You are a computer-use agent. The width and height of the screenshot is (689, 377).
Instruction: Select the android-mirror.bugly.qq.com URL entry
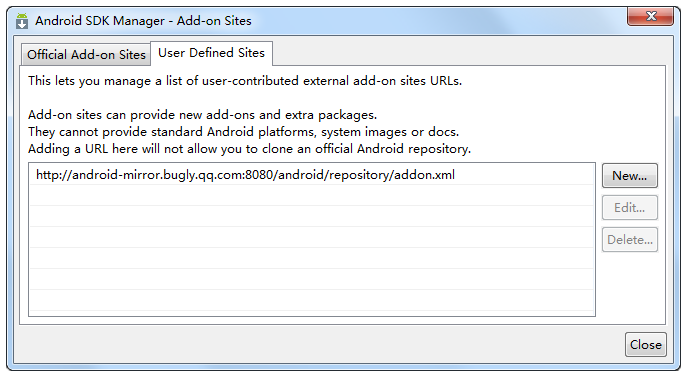coord(311,174)
